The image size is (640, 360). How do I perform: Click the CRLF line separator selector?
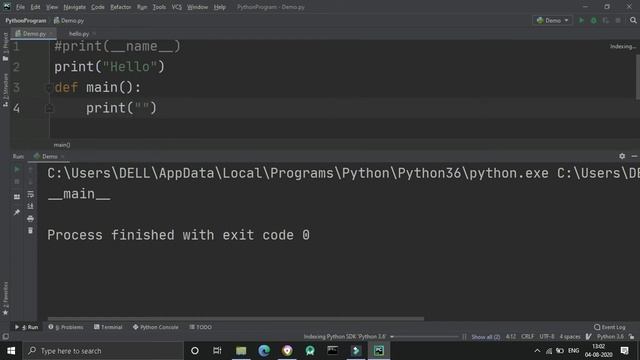527,337
